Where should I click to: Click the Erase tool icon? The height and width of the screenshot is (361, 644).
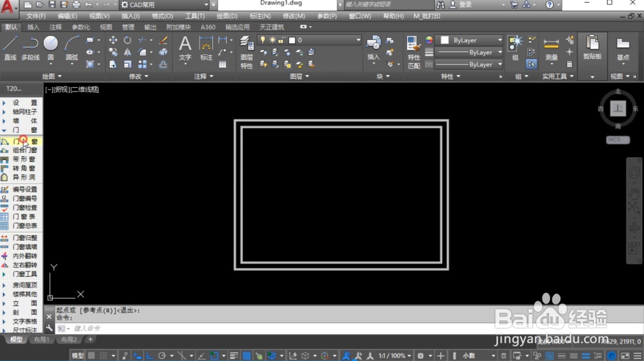[x=163, y=40]
